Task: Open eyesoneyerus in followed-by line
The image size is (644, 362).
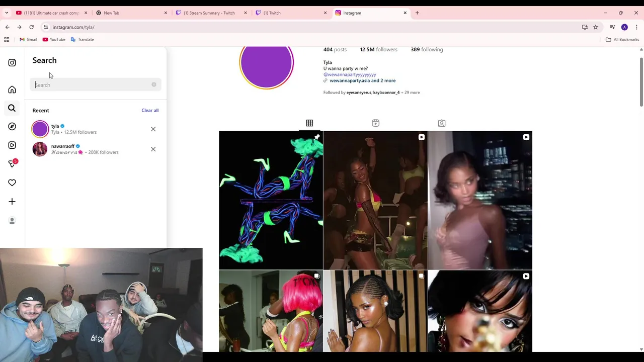Action: point(359,93)
